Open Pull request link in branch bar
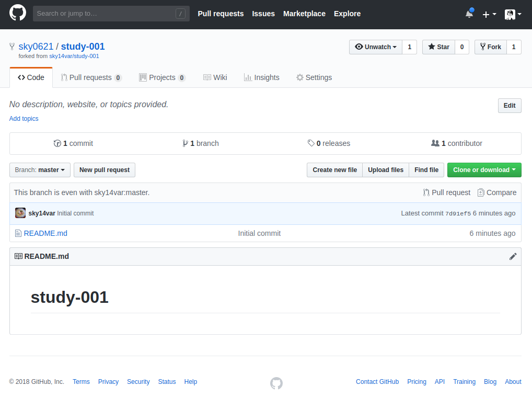This screenshot has width=532, height=398. tap(446, 192)
